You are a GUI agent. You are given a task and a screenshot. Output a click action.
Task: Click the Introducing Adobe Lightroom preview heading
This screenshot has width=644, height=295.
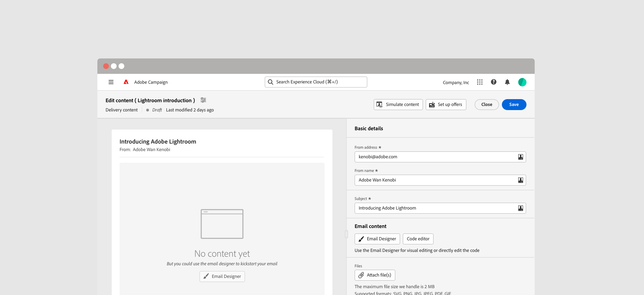[158, 142]
